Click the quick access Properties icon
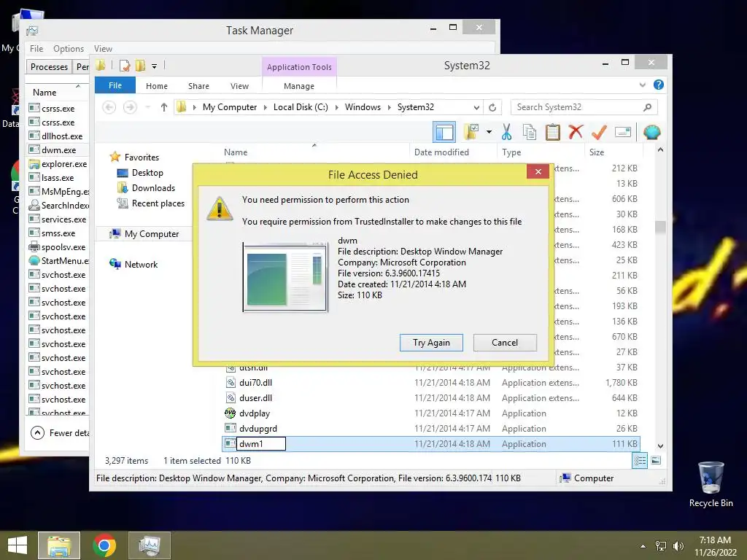This screenshot has height=560, width=747. 125,66
